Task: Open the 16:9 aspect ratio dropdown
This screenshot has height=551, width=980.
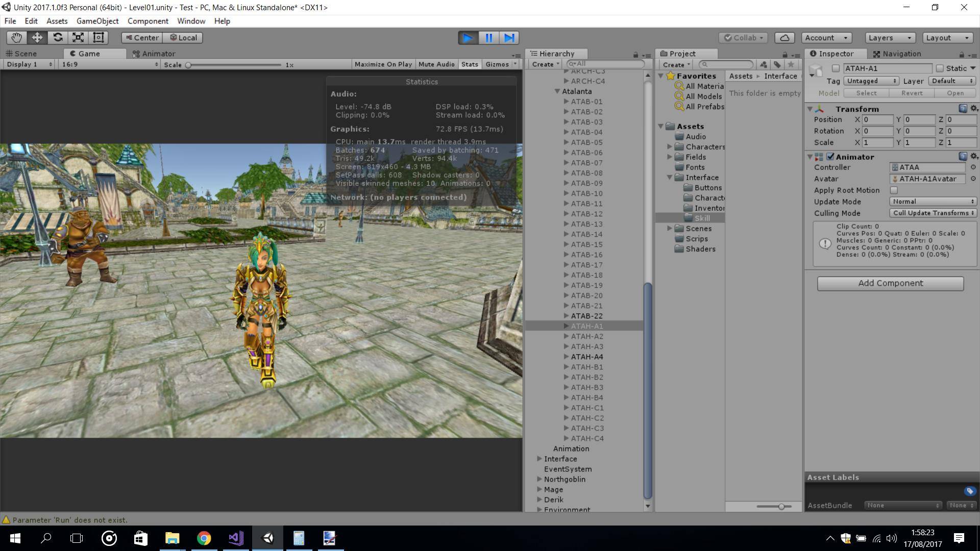Action: [110, 64]
